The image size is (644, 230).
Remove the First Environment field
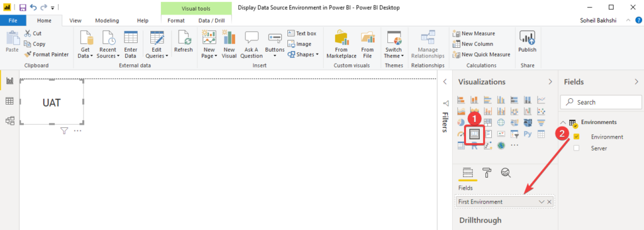(x=550, y=202)
